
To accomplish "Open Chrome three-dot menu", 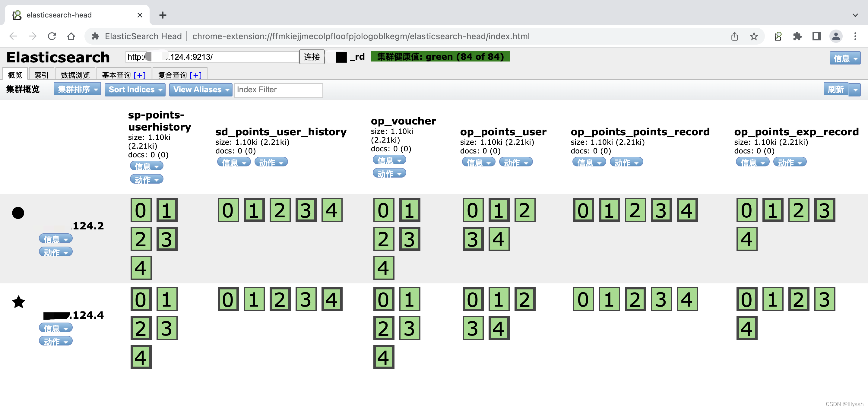I will pyautogui.click(x=855, y=36).
